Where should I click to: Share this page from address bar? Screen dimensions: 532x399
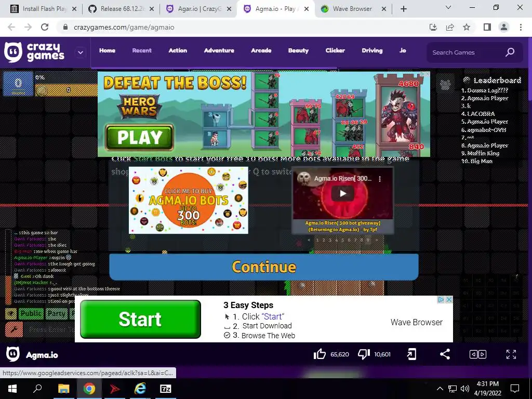pyautogui.click(x=450, y=27)
